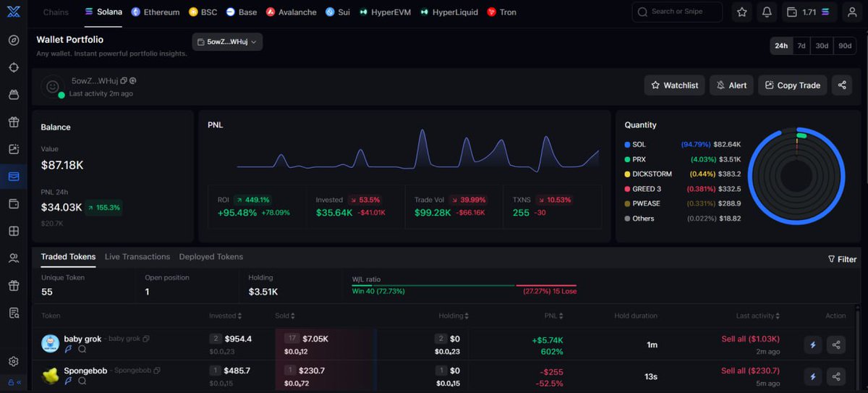Click the baby grok token avatar

tap(50, 344)
